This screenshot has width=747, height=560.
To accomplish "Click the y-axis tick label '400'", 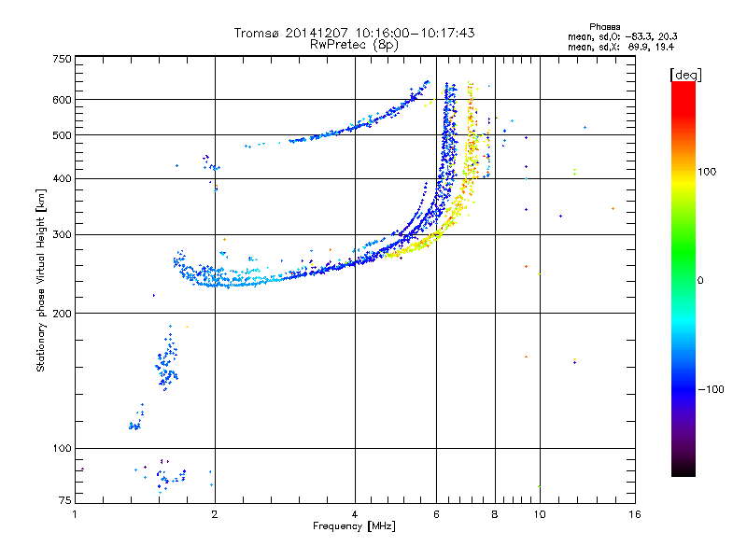I will click(62, 178).
